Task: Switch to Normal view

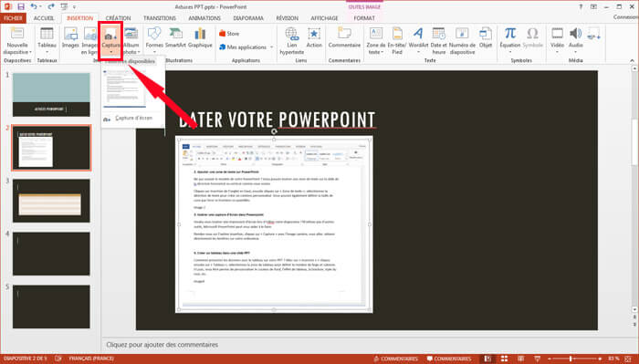Action: (487, 359)
